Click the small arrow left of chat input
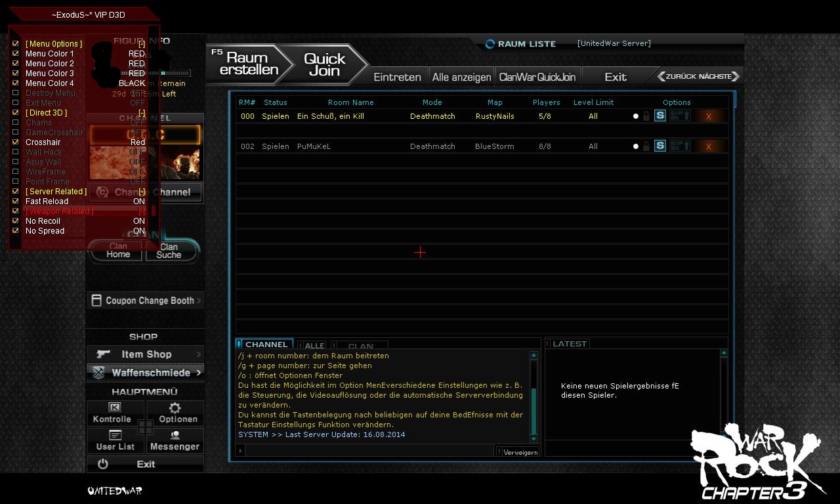The image size is (840, 504). 241,451
